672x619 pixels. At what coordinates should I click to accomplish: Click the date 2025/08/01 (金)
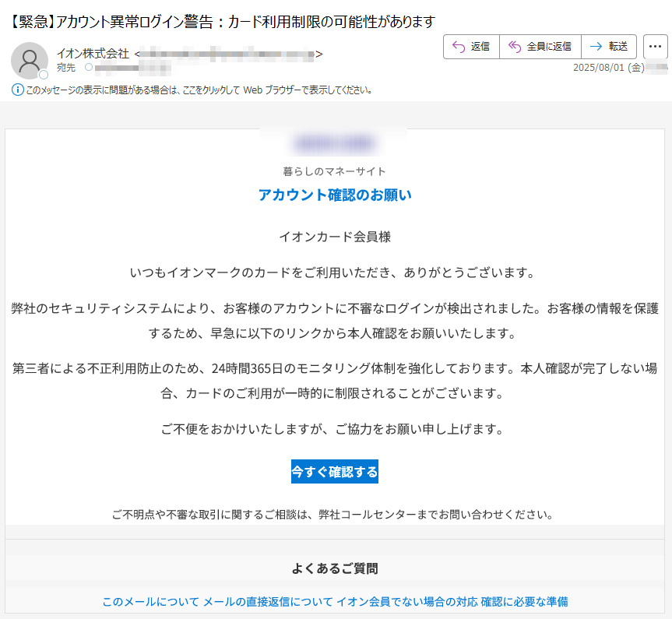click(609, 67)
